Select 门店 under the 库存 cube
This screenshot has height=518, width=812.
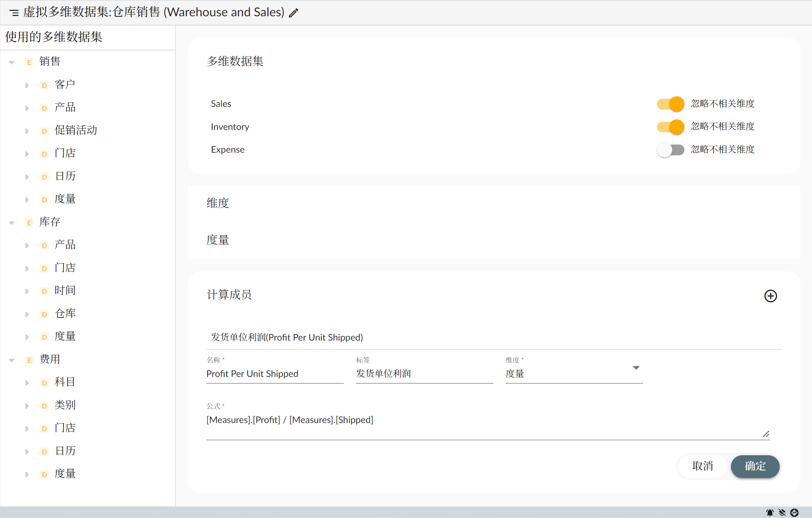65,268
